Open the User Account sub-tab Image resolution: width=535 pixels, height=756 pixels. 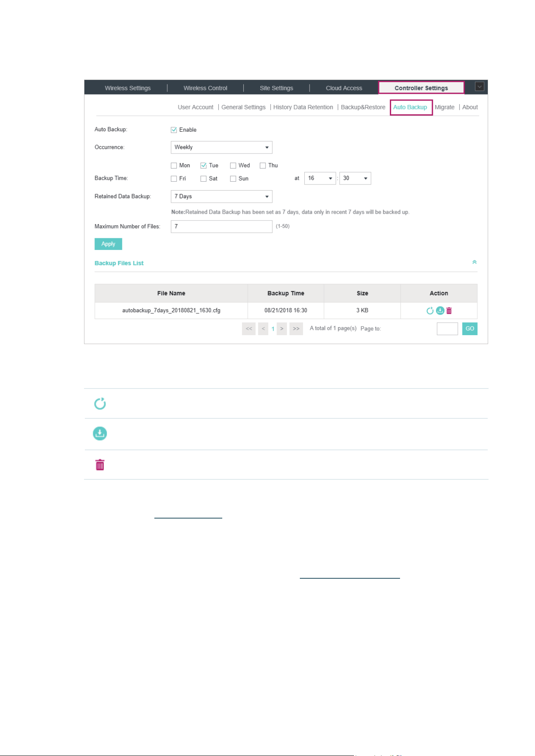[x=196, y=107]
